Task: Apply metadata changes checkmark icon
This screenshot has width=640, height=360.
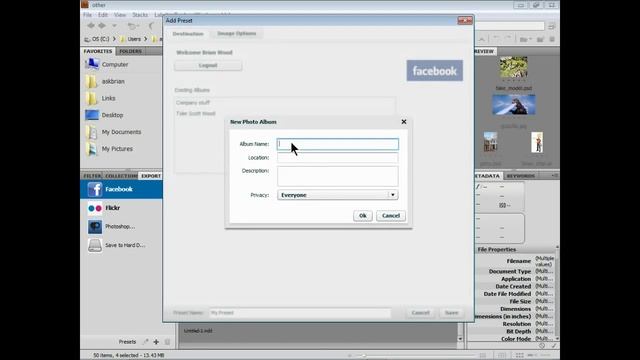Action: [x=554, y=346]
